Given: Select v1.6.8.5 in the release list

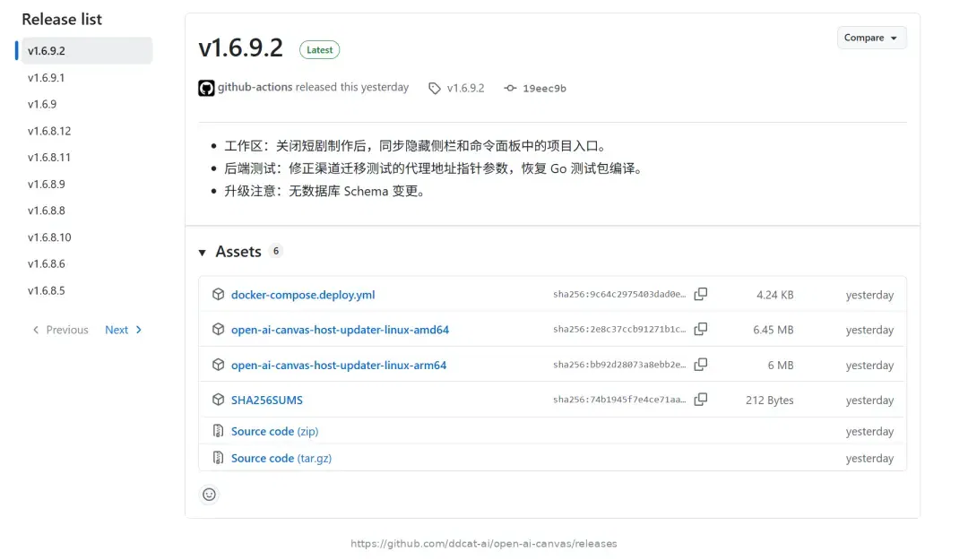Looking at the screenshot, I should 47,290.
